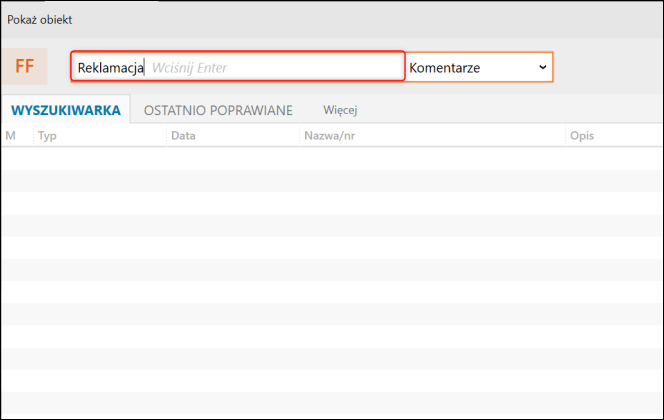Click the Pokaż obiekt window title
The height and width of the screenshot is (420, 664).
coord(40,19)
